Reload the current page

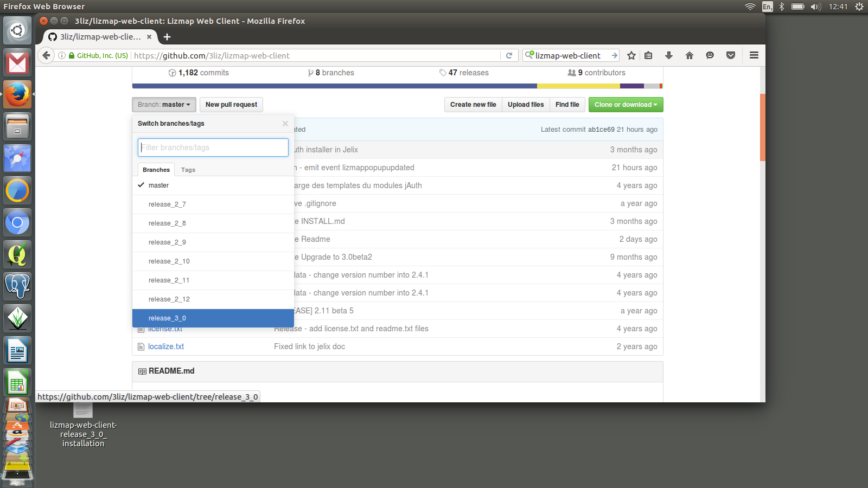tap(509, 55)
